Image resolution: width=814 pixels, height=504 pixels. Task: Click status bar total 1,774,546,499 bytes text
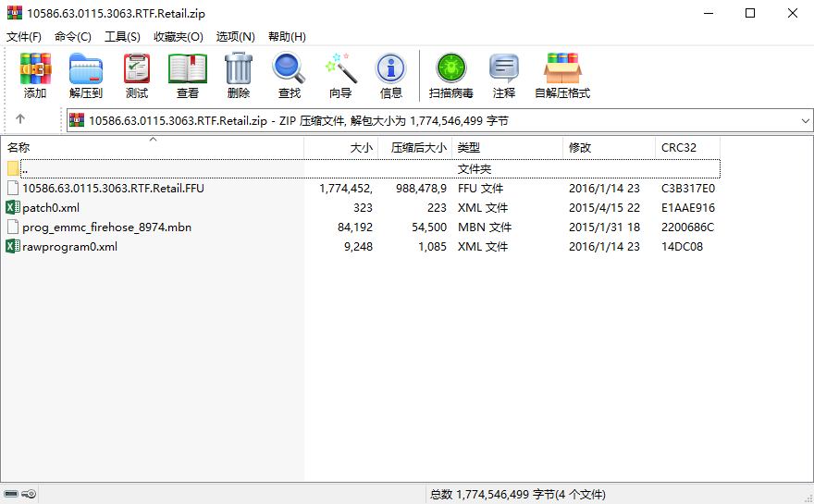[517, 494]
